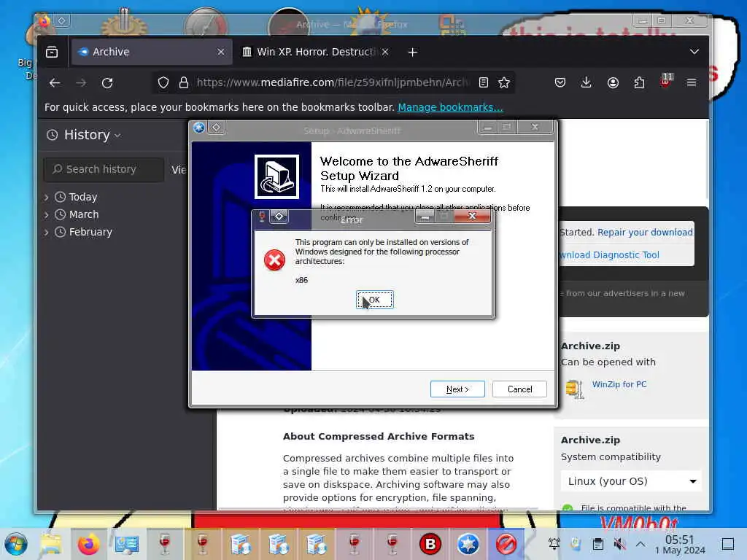
Task: Click the show desktop button
Action: click(x=728, y=544)
